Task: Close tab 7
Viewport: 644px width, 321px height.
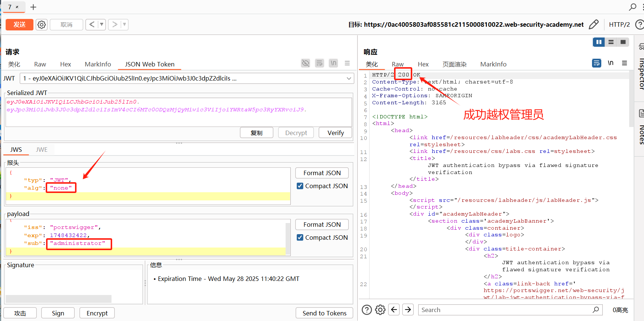Action: click(x=17, y=7)
